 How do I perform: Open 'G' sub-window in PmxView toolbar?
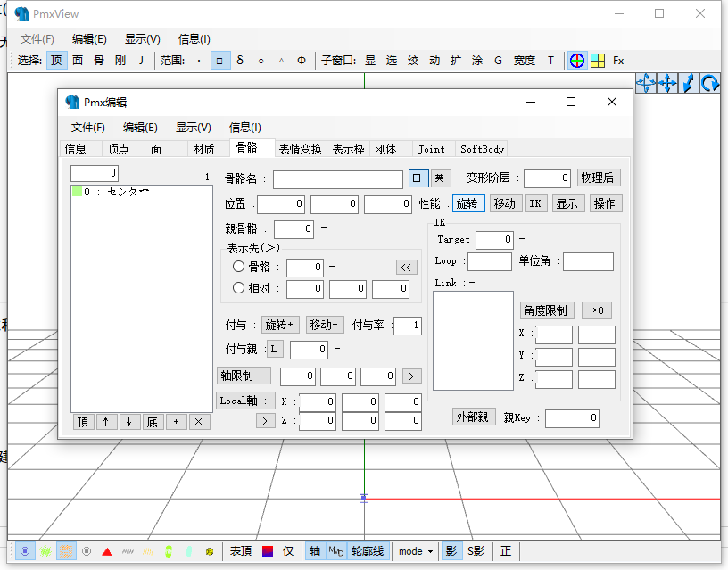pos(498,61)
